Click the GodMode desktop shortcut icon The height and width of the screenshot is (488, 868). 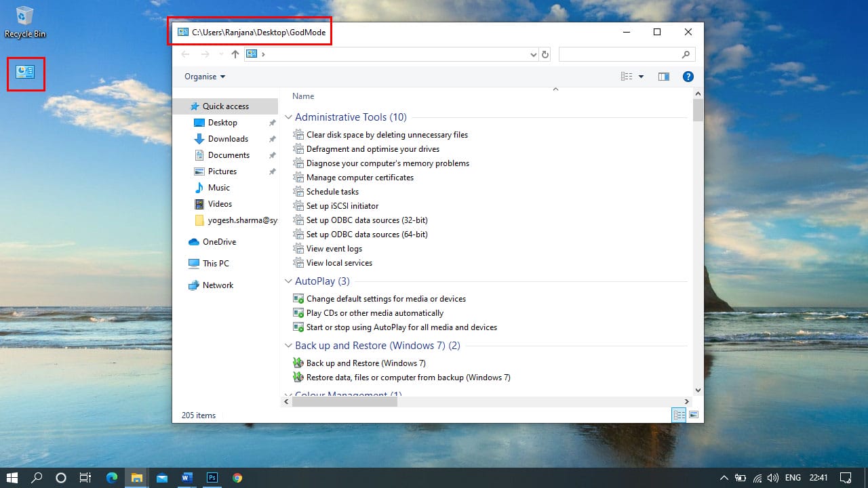click(25, 72)
